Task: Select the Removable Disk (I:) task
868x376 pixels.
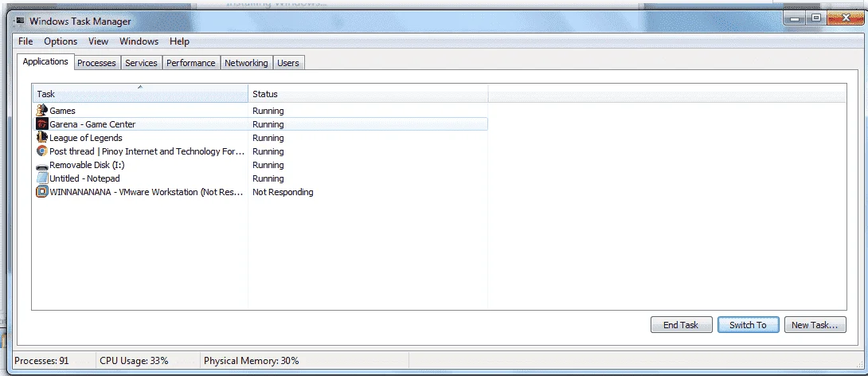Action: [x=260, y=164]
